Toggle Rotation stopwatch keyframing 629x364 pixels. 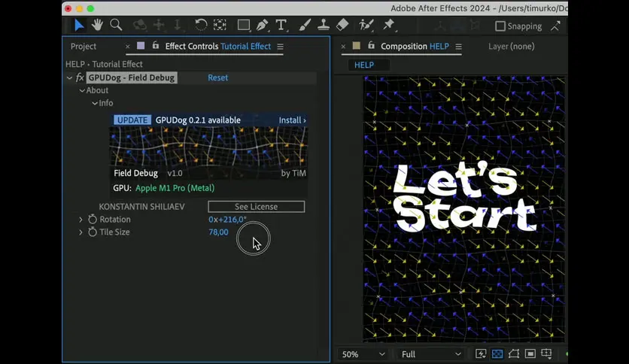[x=93, y=220]
